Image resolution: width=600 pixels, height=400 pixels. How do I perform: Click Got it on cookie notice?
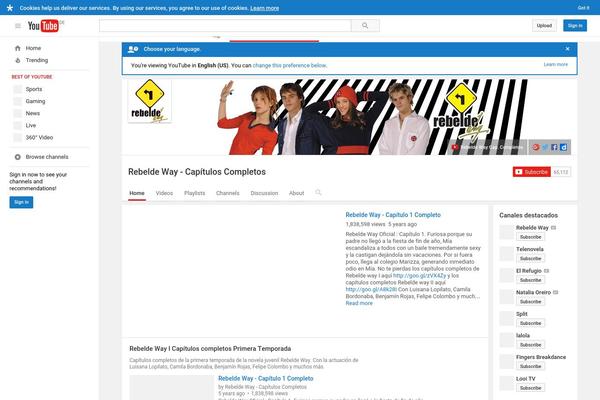[x=584, y=8]
